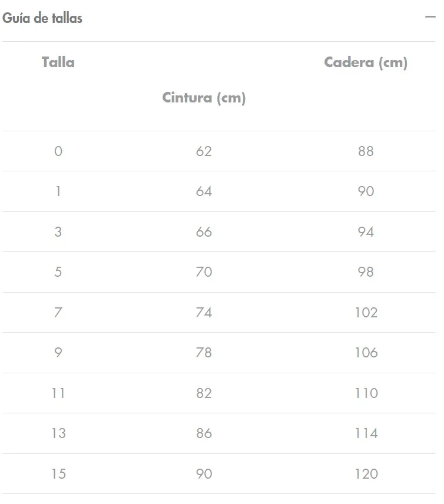
Task: Select the 'Cadera (cm)' column header
Action: pyautogui.click(x=366, y=62)
